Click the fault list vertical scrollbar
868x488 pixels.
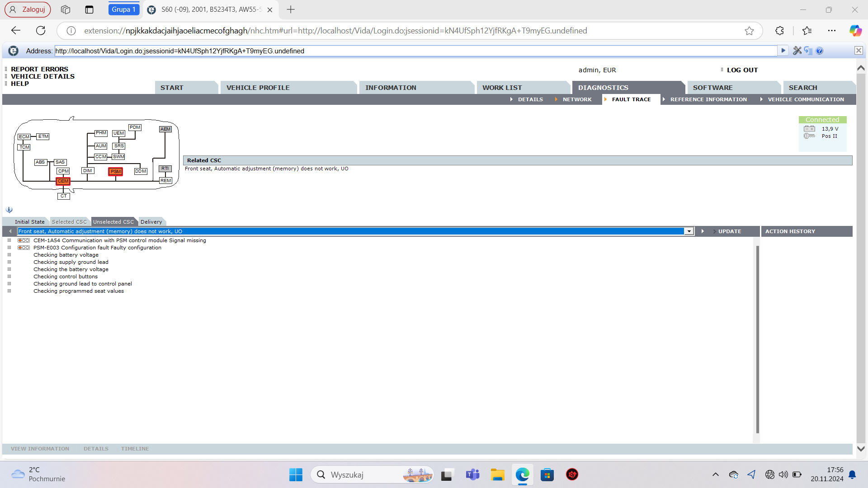click(757, 339)
